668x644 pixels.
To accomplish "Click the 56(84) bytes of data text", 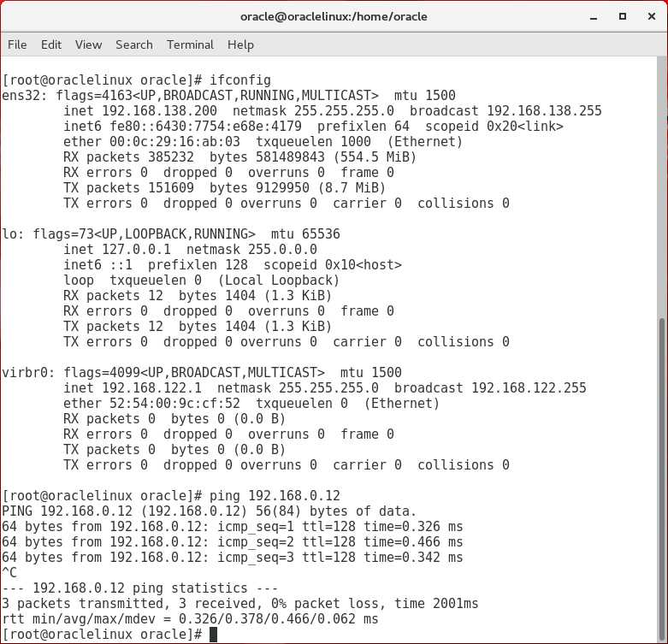I will tap(335, 511).
